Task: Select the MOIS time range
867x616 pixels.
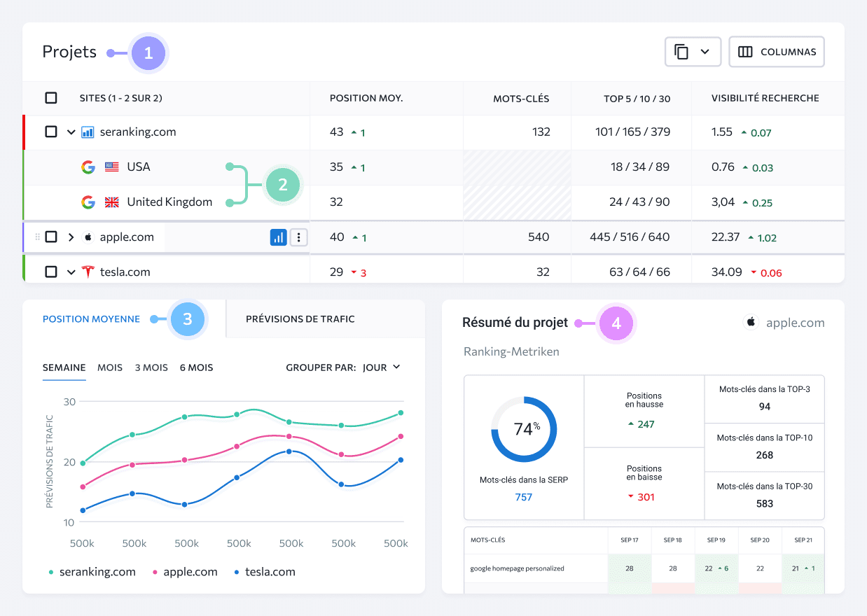Action: pyautogui.click(x=110, y=367)
